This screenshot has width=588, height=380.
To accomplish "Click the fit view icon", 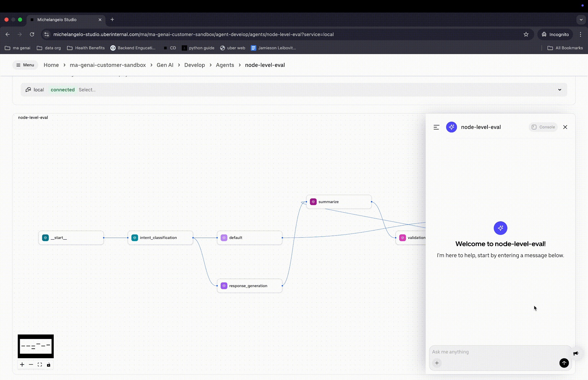I will [40, 365].
